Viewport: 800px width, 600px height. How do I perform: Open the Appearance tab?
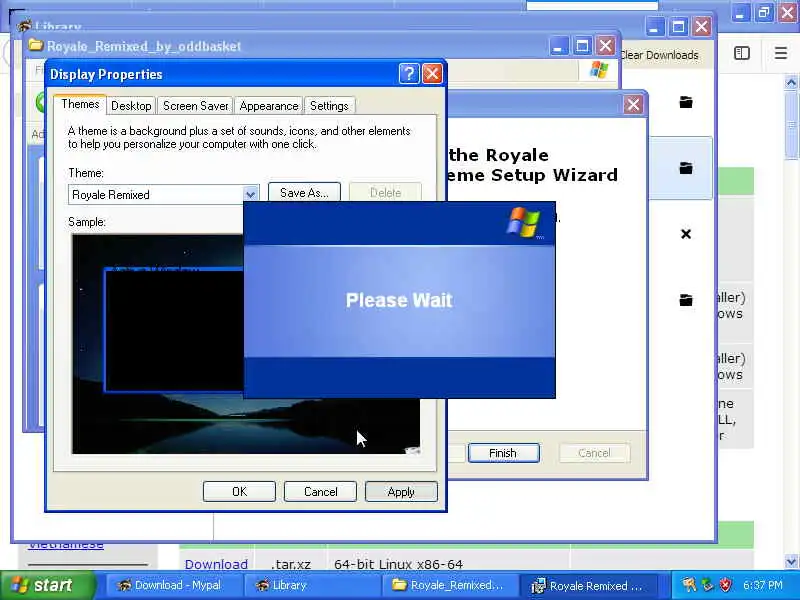coord(269,106)
